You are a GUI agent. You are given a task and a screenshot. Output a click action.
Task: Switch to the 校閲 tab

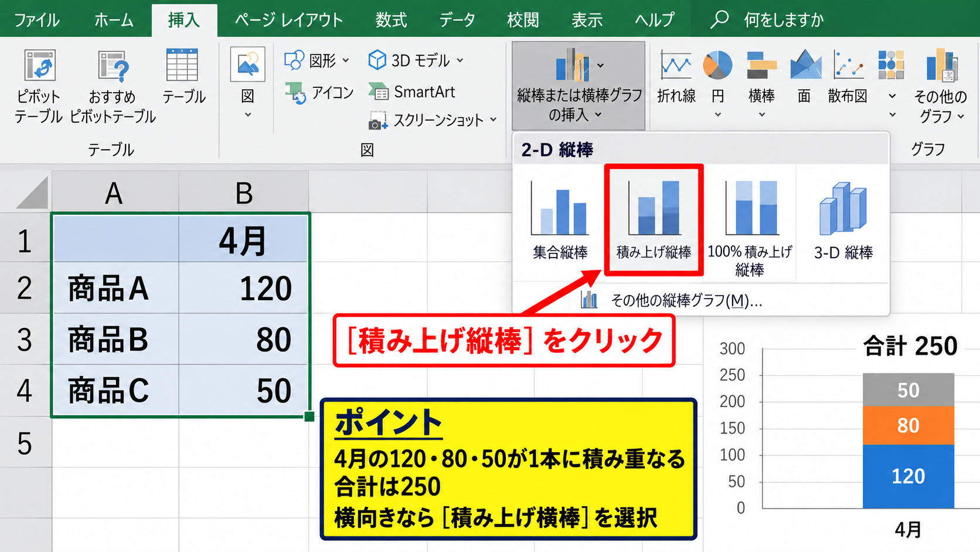[523, 20]
